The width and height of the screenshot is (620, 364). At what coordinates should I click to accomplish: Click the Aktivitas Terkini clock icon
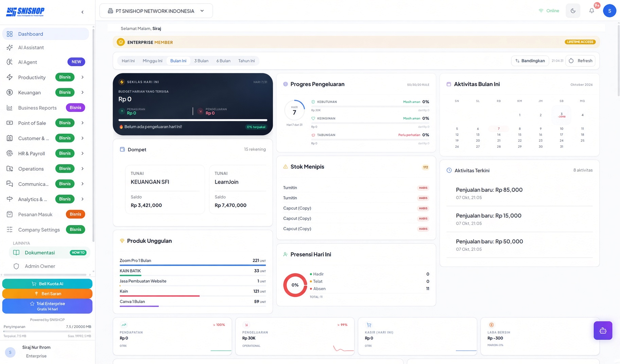[x=449, y=170]
